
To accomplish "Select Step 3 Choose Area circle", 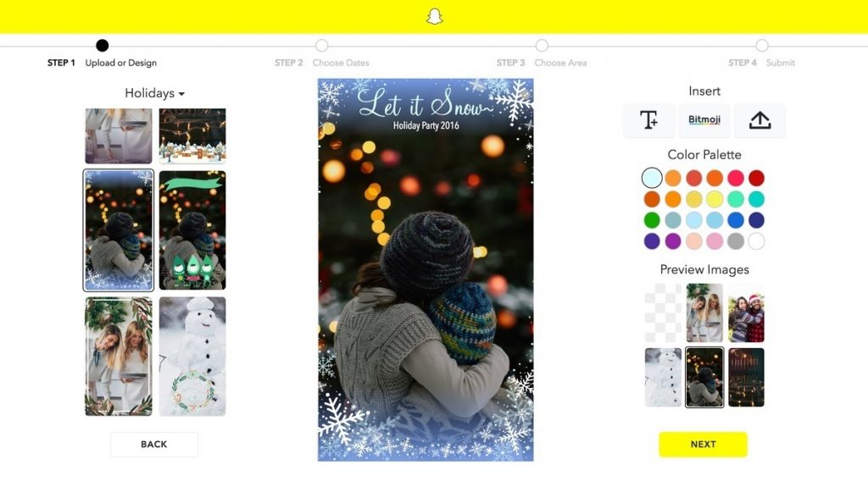I will pos(542,46).
